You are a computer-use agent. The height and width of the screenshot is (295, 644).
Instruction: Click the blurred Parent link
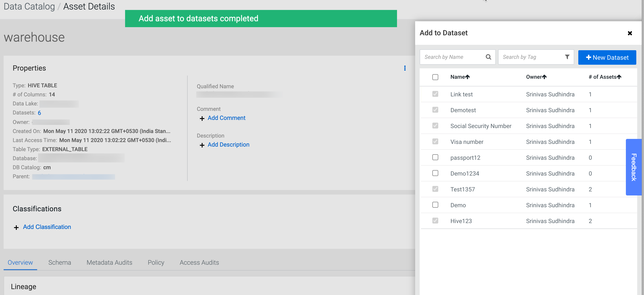pos(73,176)
